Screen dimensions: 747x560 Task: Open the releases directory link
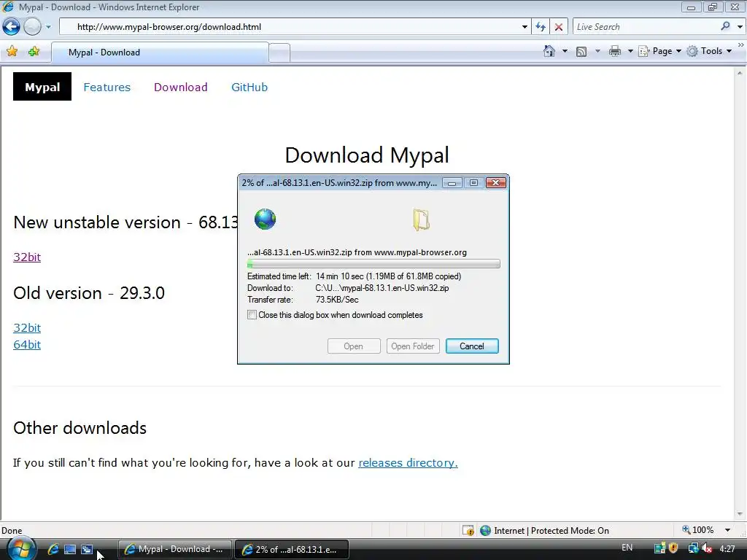click(408, 463)
